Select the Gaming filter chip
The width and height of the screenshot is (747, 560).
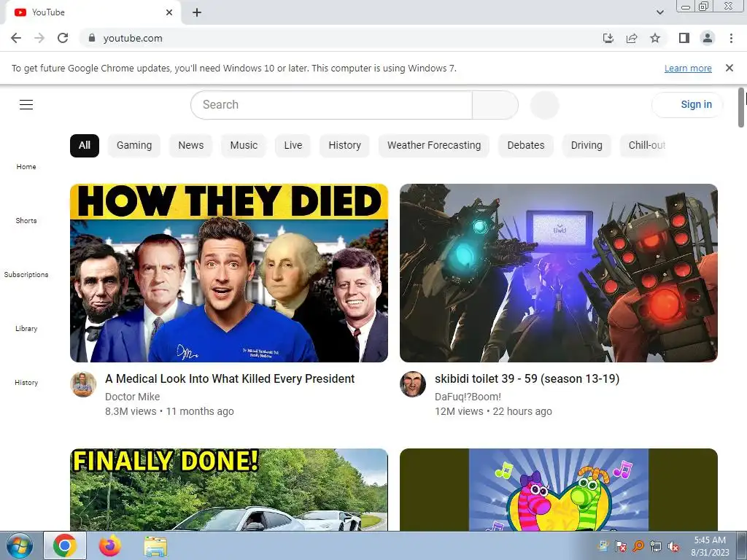(134, 145)
